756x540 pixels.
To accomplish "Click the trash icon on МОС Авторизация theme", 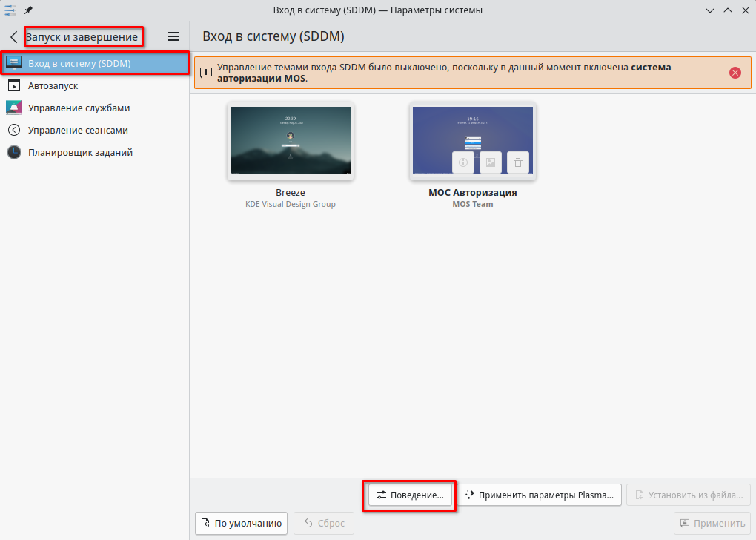I will click(518, 162).
